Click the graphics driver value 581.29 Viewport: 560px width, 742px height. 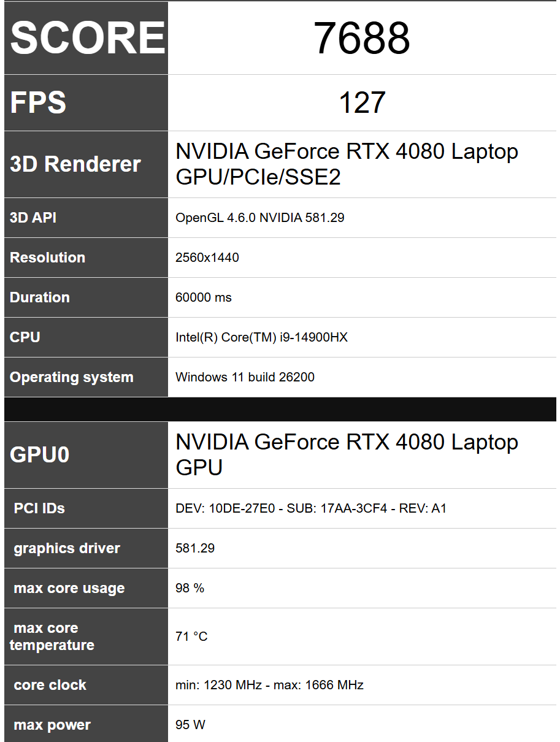[195, 548]
